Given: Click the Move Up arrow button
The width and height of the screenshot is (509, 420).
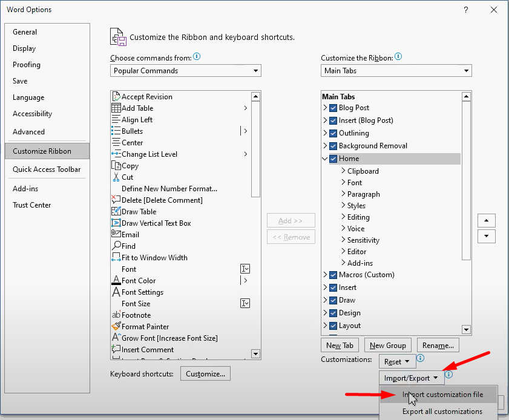Looking at the screenshot, I should tap(486, 220).
